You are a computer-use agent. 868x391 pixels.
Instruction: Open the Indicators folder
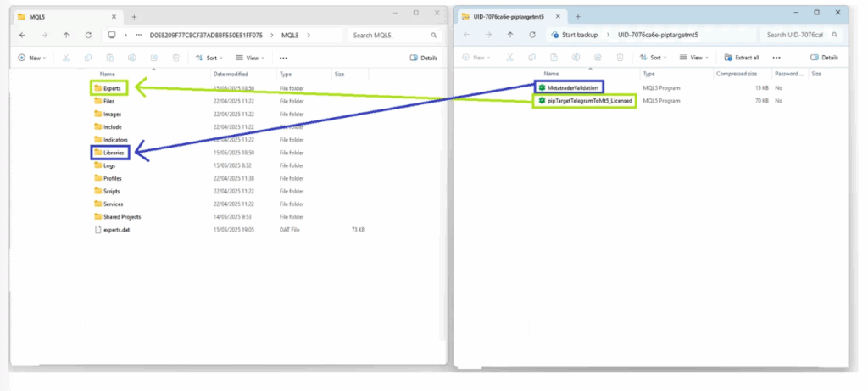(x=114, y=140)
